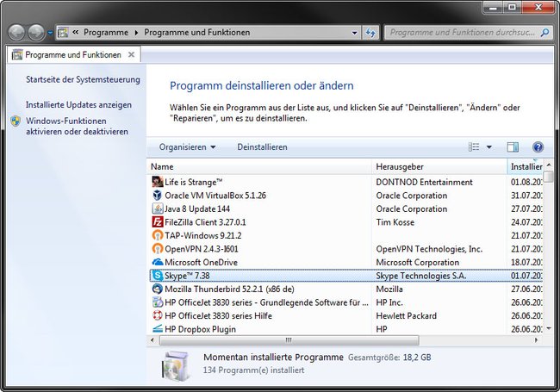Click the HP Inc. publisher cell

click(389, 302)
